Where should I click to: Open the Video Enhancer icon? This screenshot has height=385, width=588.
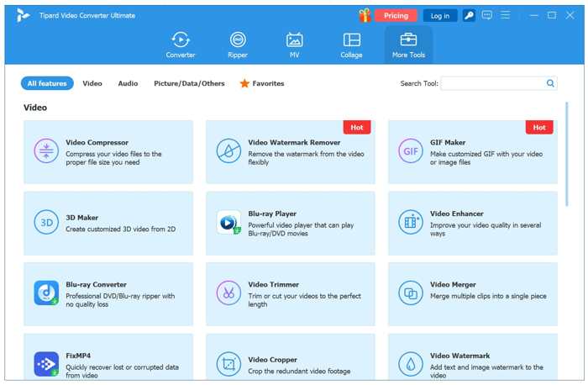[411, 223]
